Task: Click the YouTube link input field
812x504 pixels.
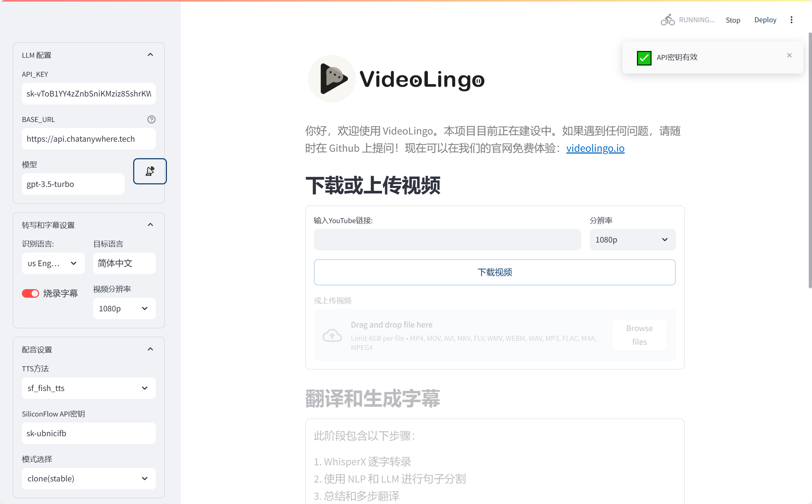Action: point(447,240)
